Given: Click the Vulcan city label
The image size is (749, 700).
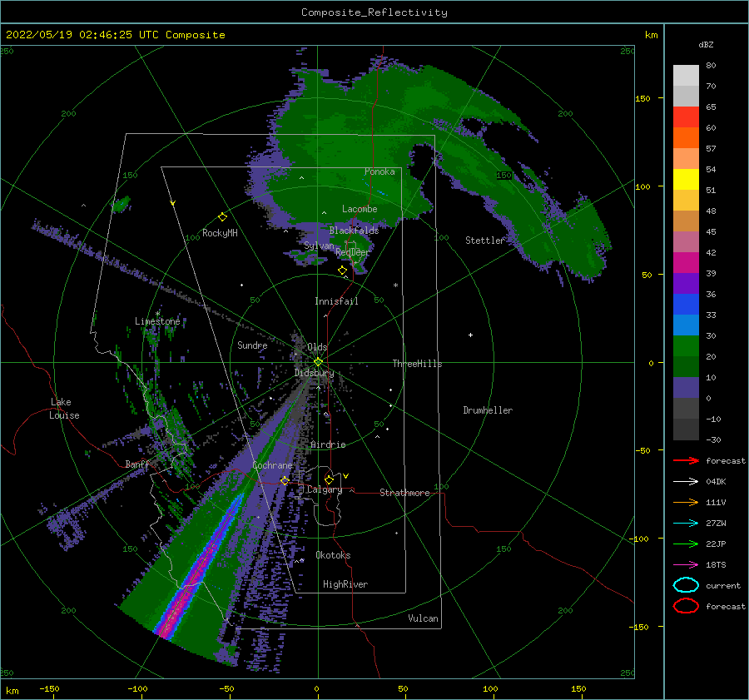Looking at the screenshot, I should click(423, 618).
